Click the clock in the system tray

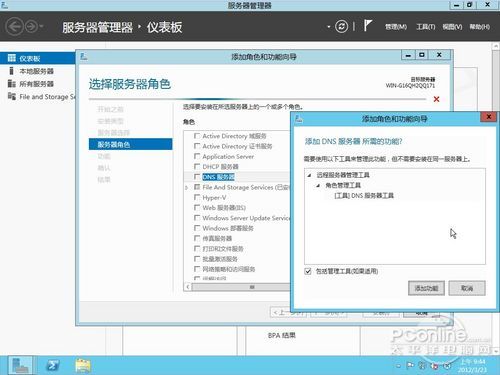(x=472, y=366)
